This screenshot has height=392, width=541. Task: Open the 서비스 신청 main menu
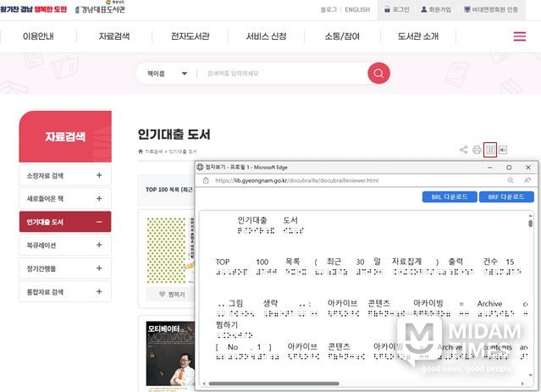pyautogui.click(x=266, y=36)
